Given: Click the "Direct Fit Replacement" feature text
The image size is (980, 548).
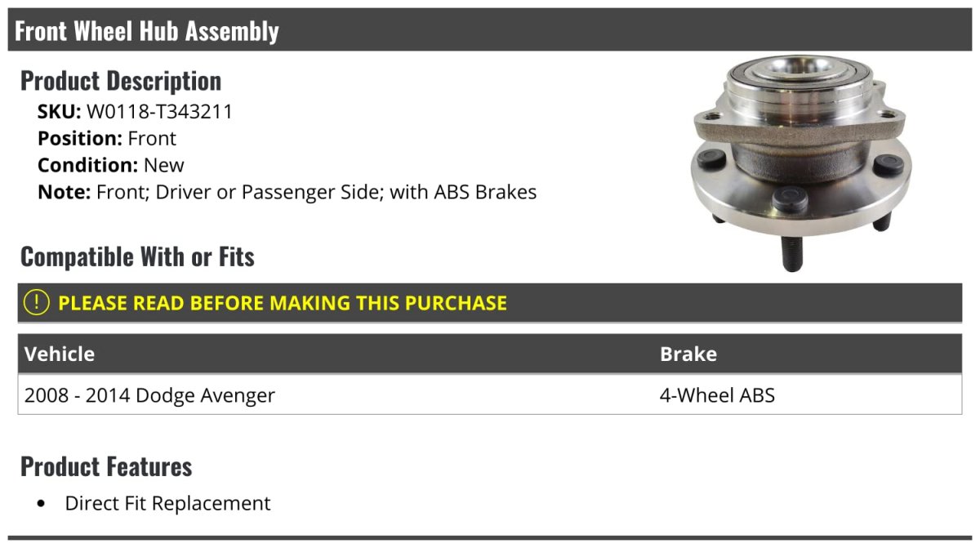Looking at the screenshot, I should [167, 503].
